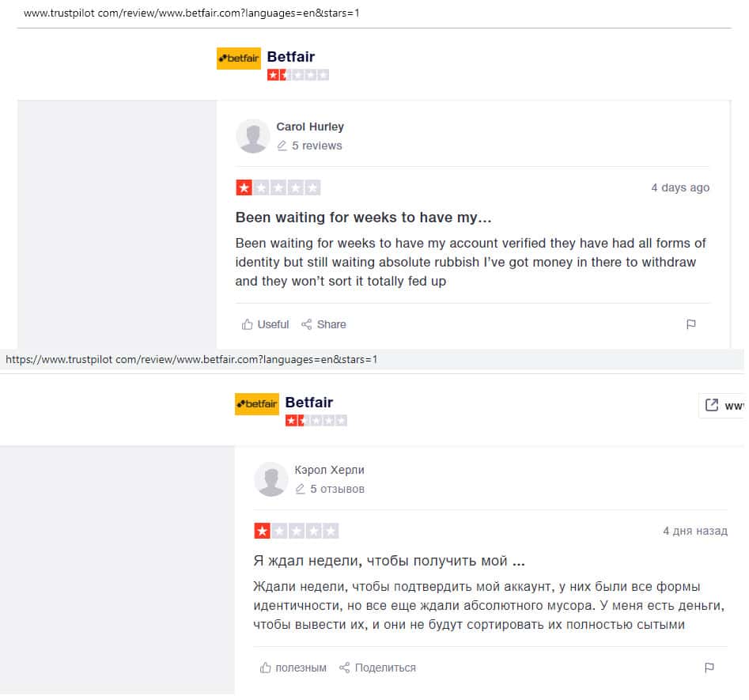Click the lower Betfair logo
The image size is (749, 700).
(x=256, y=403)
